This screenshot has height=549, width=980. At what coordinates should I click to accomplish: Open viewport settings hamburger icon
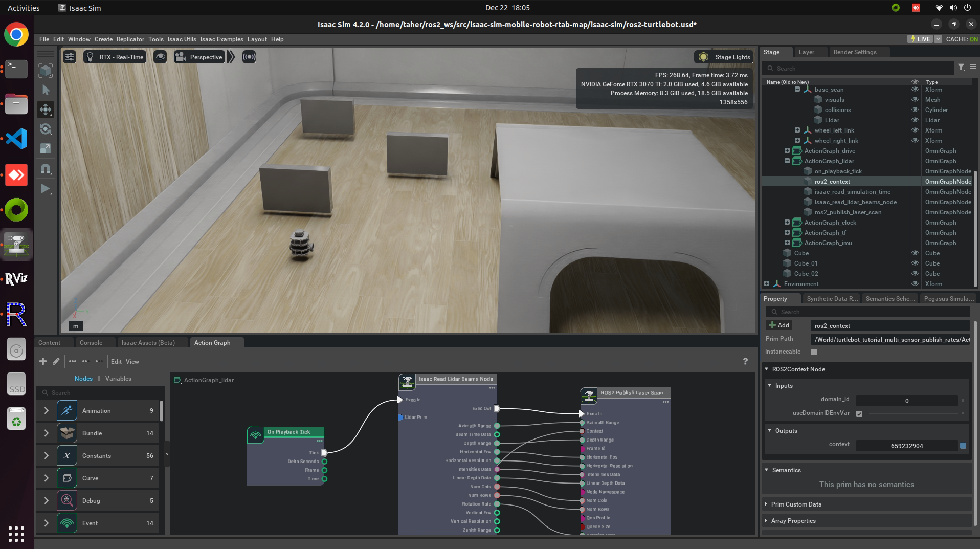(70, 57)
